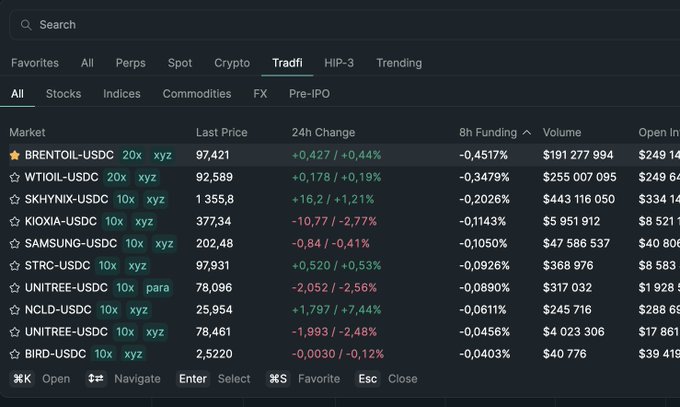This screenshot has width=680, height=407.
Task: Click the xyz badge on WTIOIL-USDC
Action: 147,177
